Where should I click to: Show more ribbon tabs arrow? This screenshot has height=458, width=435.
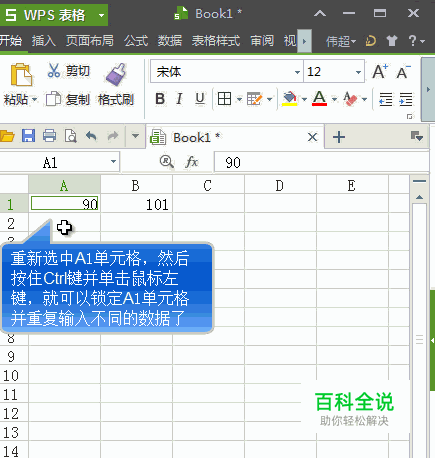304,41
